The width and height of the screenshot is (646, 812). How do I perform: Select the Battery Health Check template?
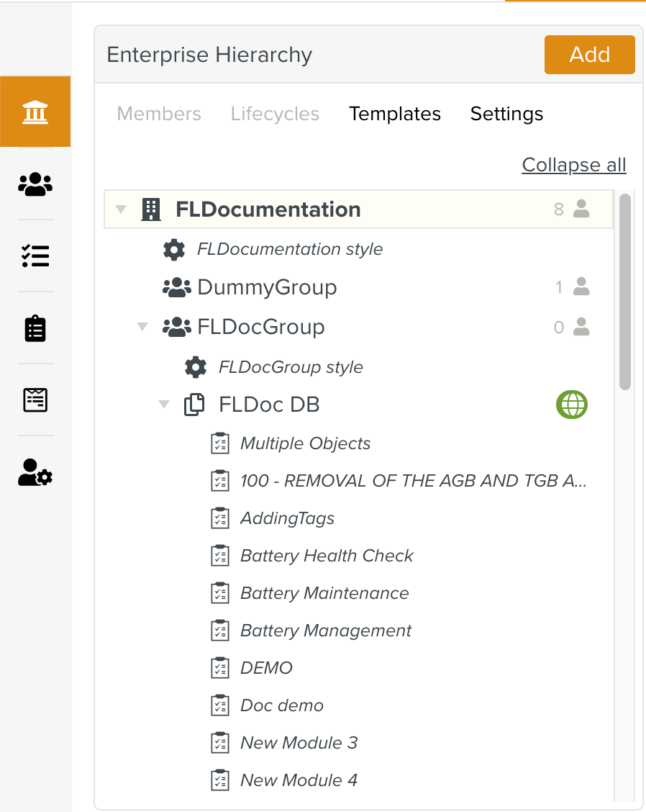(327, 556)
